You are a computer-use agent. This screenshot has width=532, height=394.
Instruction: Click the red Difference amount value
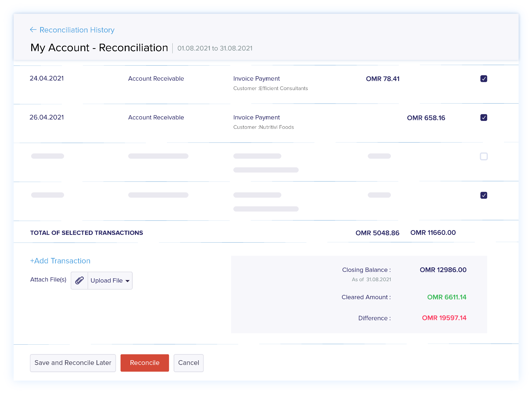click(444, 318)
